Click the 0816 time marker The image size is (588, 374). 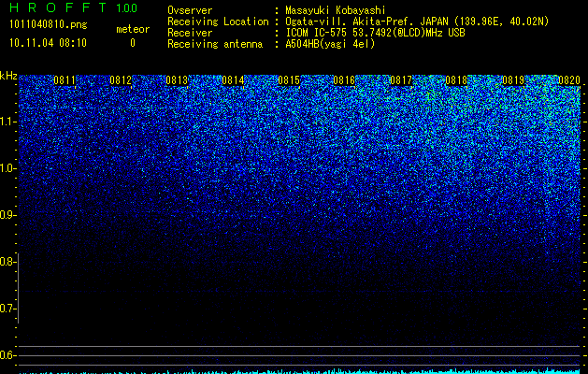coord(344,80)
